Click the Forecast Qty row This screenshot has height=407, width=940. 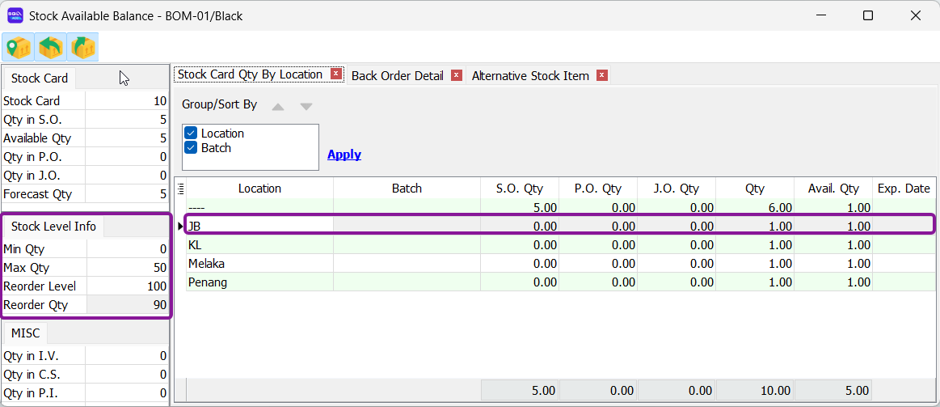click(85, 194)
